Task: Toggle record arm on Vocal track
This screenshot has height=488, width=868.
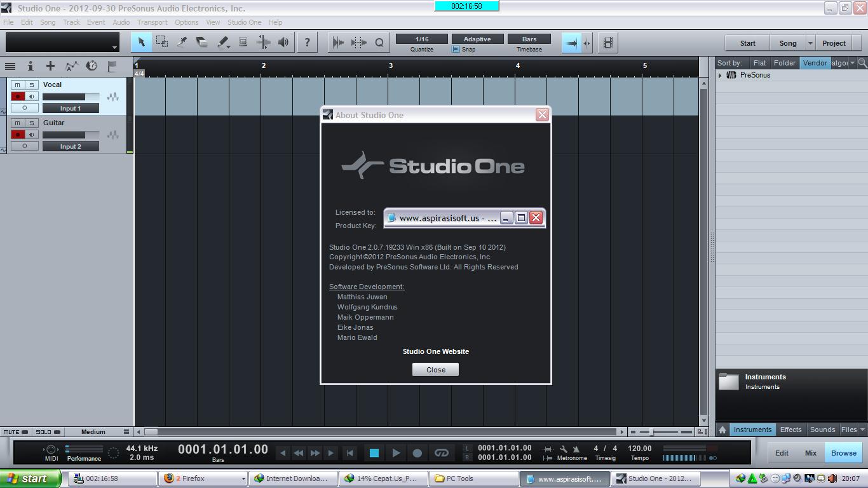Action: (18, 97)
